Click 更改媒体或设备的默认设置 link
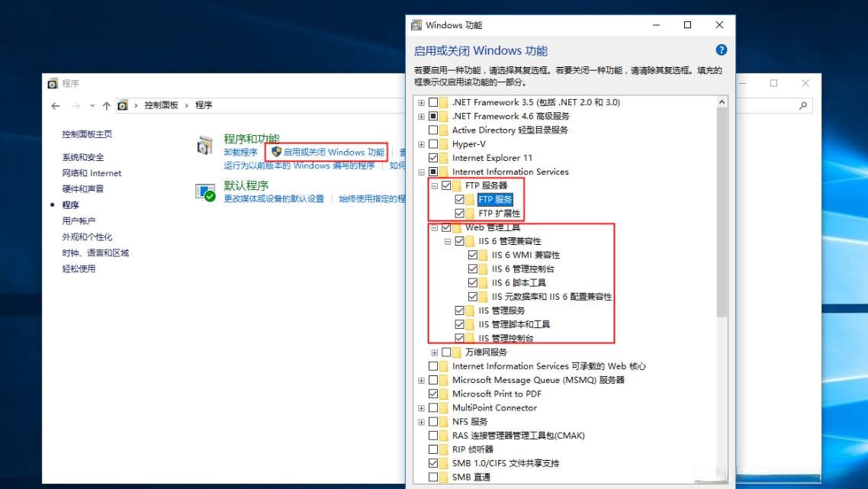The width and height of the screenshot is (868, 489). click(x=274, y=199)
